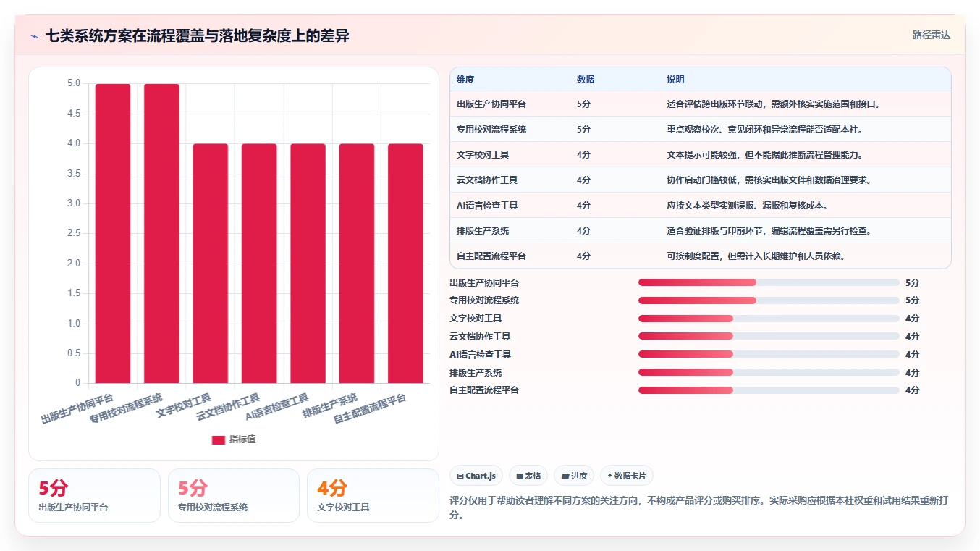Click the 专用校对流程系统 chart bar
Screen dimensions: 980x551
161,233
